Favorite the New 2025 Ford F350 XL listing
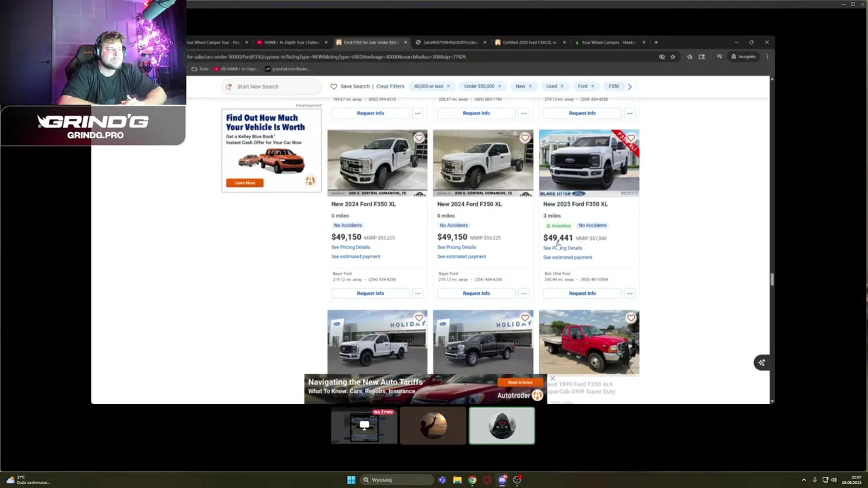 (631, 138)
